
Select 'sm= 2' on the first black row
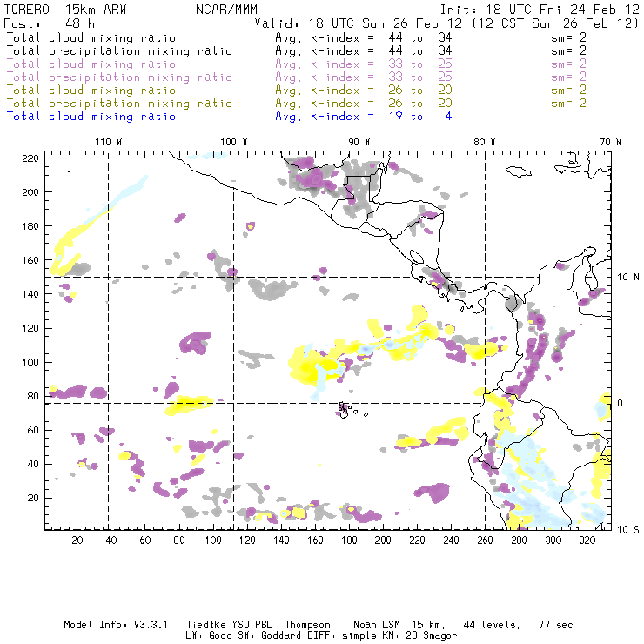[x=569, y=38]
